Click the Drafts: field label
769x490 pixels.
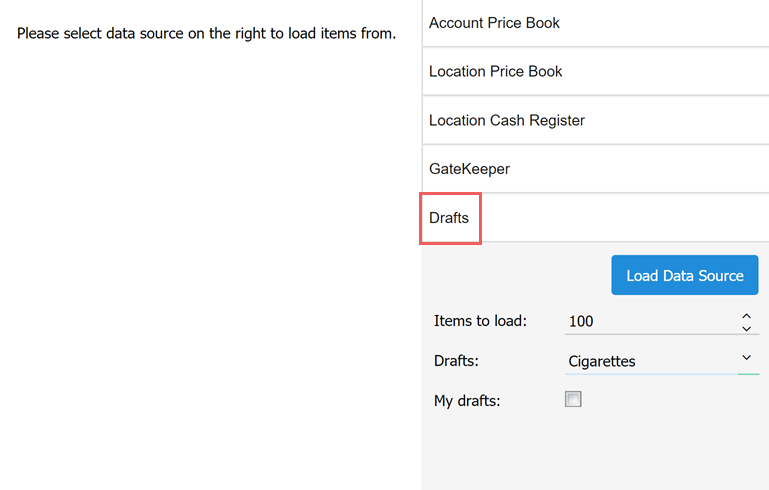click(x=456, y=361)
